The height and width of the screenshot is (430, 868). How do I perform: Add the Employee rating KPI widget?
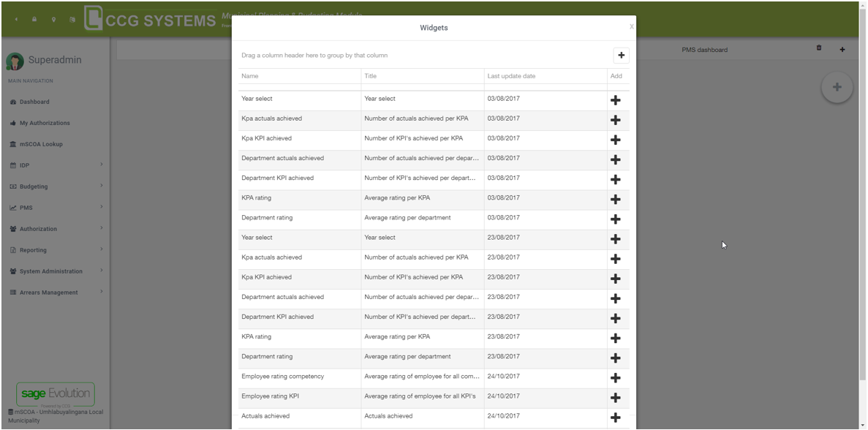[615, 397]
